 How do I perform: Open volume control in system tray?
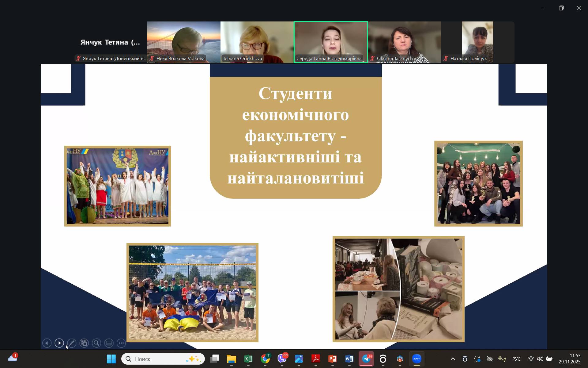[x=540, y=359]
